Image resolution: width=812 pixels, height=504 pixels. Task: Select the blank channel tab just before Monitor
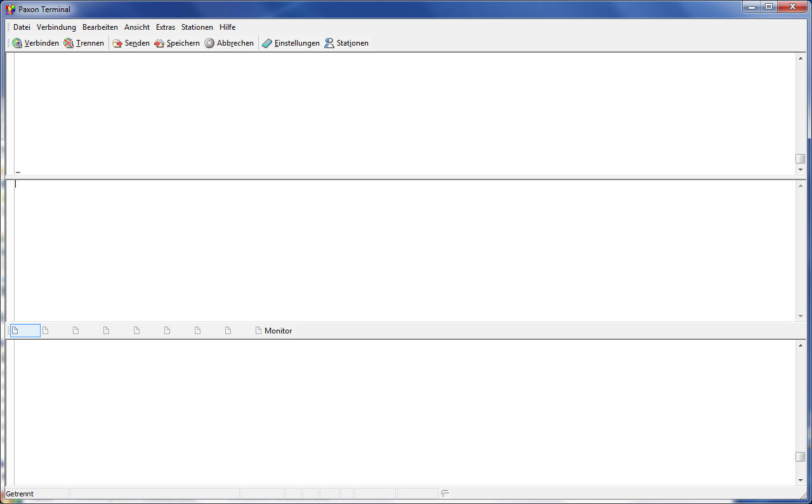[x=238, y=331]
